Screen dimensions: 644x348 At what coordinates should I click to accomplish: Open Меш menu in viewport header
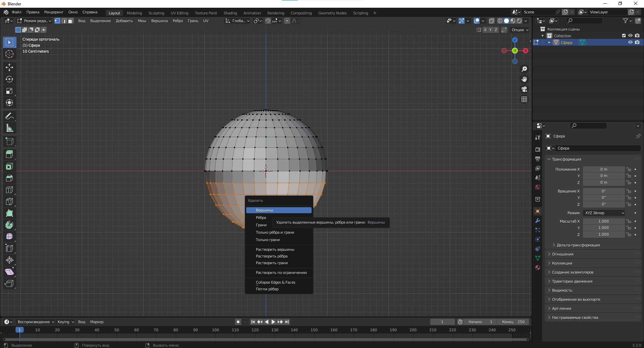point(142,21)
